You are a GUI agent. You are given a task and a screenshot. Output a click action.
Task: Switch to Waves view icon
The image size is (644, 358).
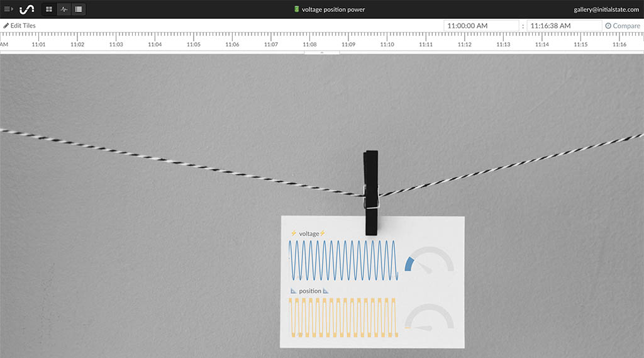click(64, 9)
